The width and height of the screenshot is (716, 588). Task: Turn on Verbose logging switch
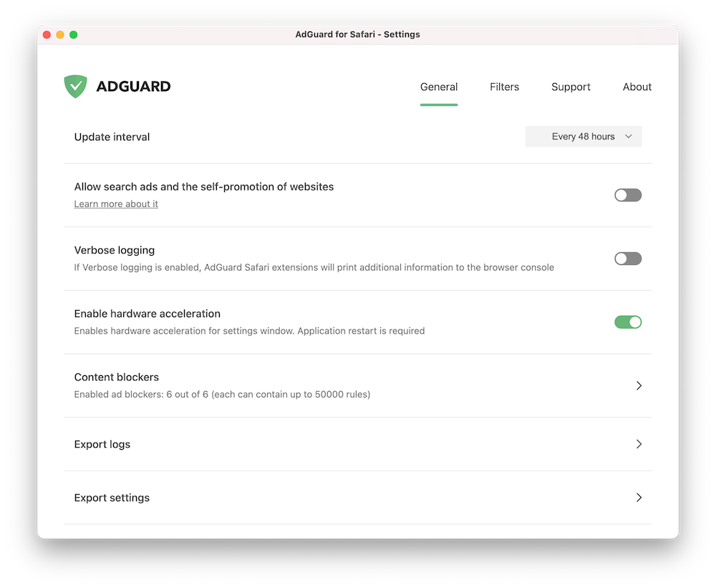[x=628, y=259]
